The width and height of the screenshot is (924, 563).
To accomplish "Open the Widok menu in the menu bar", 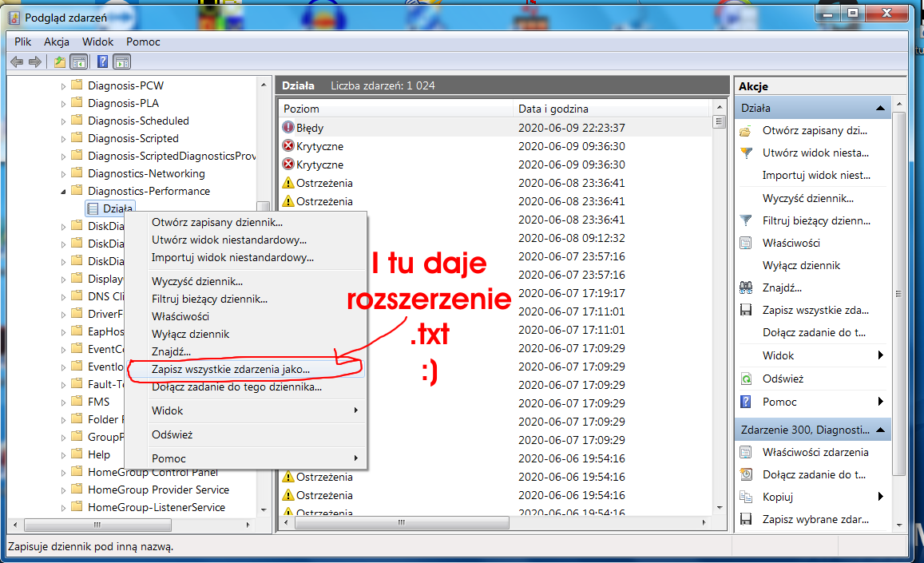I will pos(97,42).
